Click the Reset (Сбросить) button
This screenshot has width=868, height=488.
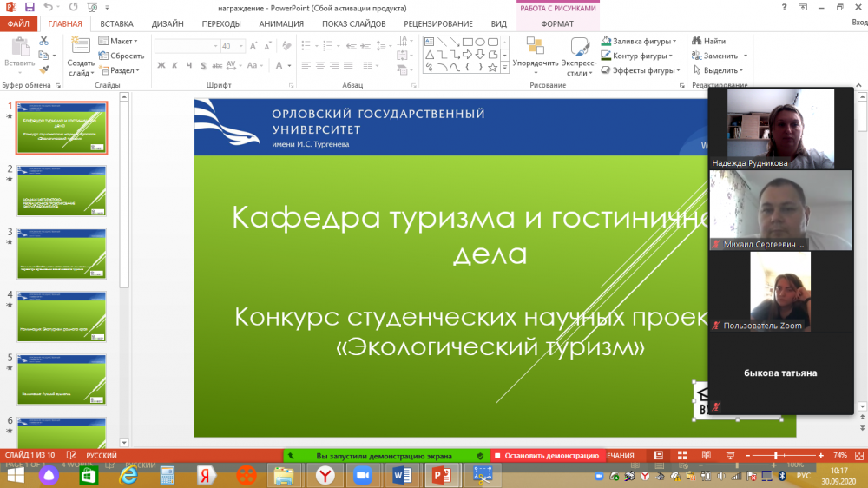[x=121, y=56]
